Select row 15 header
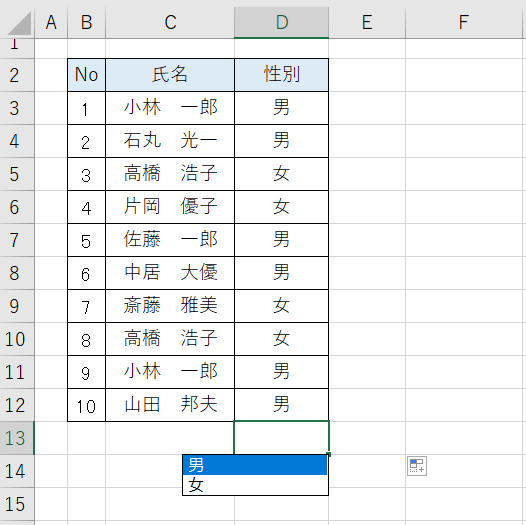This screenshot has height=525, width=526. click(x=17, y=504)
